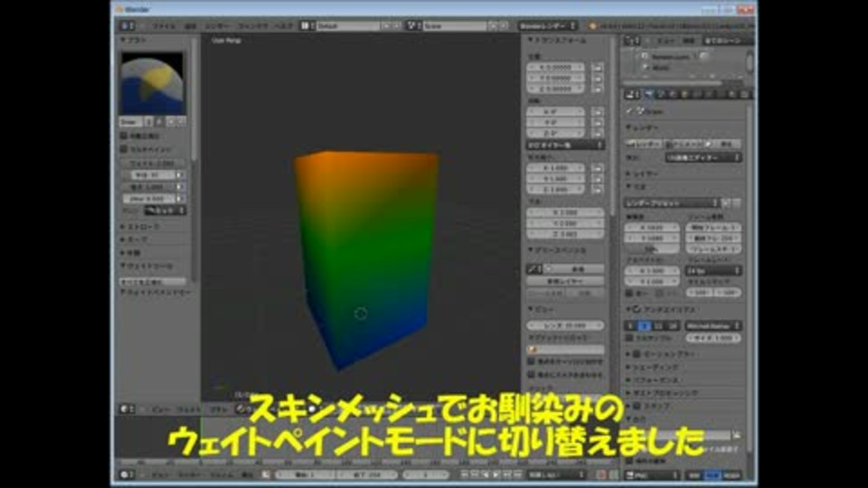Expand the ストローク (Stroke) panel
The image size is (868, 488).
(140, 227)
